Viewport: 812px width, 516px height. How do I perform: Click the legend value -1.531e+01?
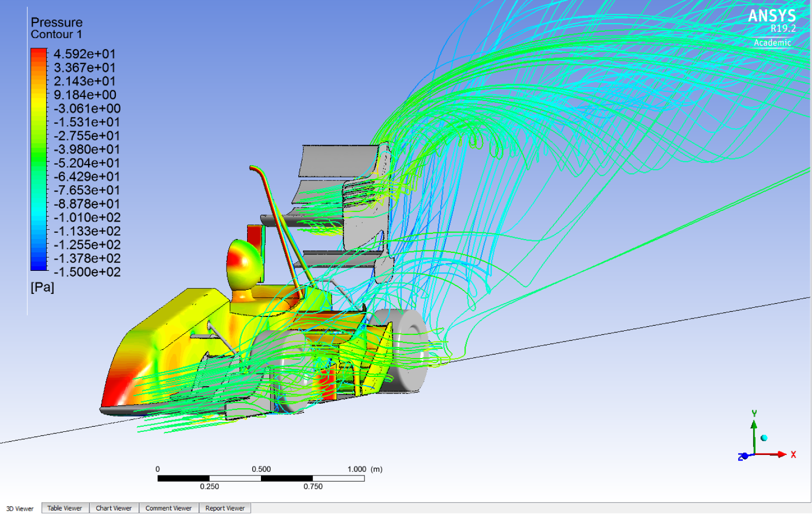tap(87, 122)
